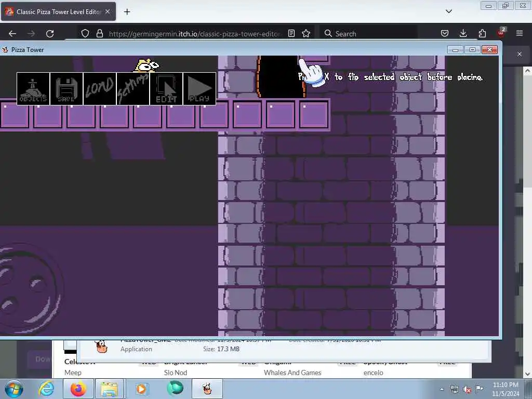This screenshot has height=399, width=532.
Task: Open the editor Settings panel
Action: click(x=133, y=89)
